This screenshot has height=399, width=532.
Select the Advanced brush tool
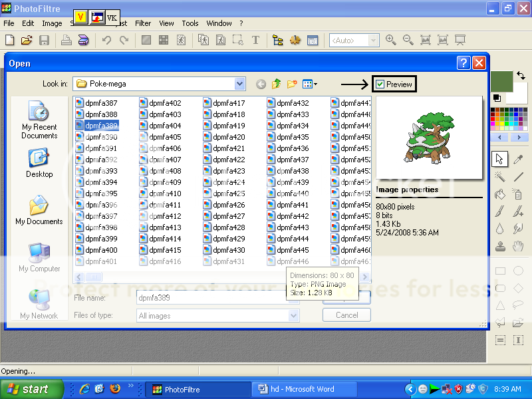pyautogui.click(x=518, y=211)
